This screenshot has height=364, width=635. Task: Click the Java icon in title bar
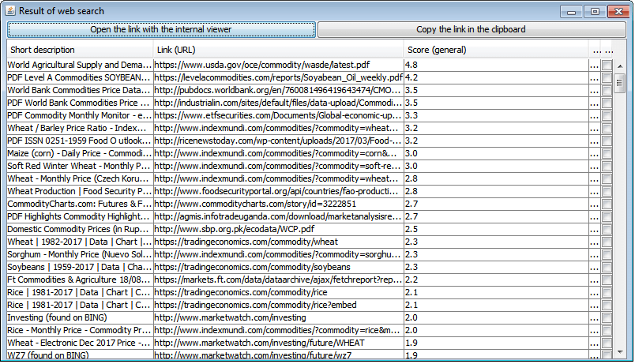10,11
